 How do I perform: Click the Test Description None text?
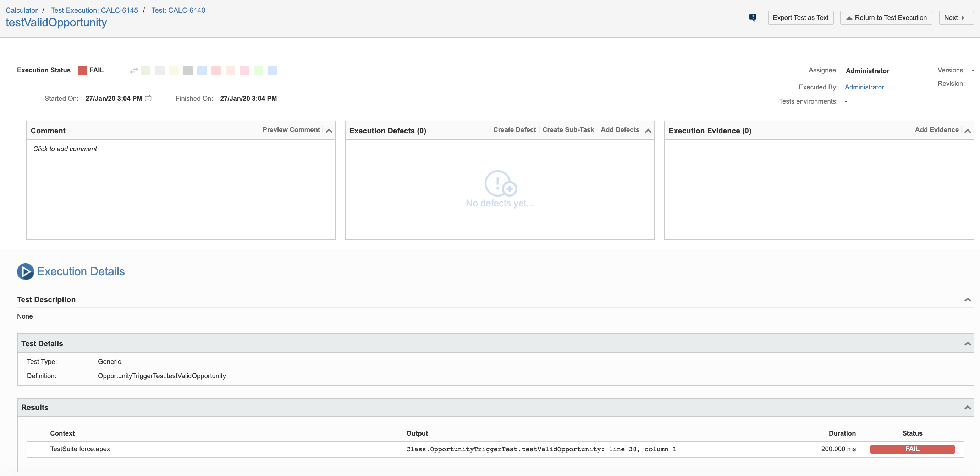click(25, 316)
